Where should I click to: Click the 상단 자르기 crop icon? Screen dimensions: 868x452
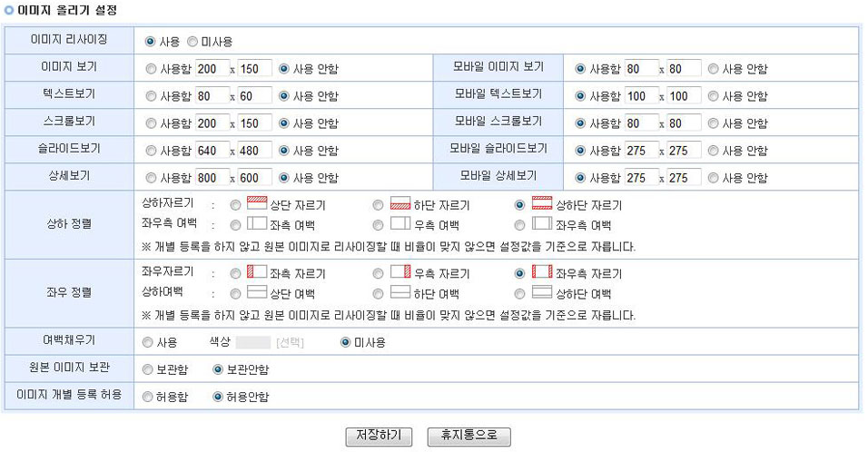[257, 204]
